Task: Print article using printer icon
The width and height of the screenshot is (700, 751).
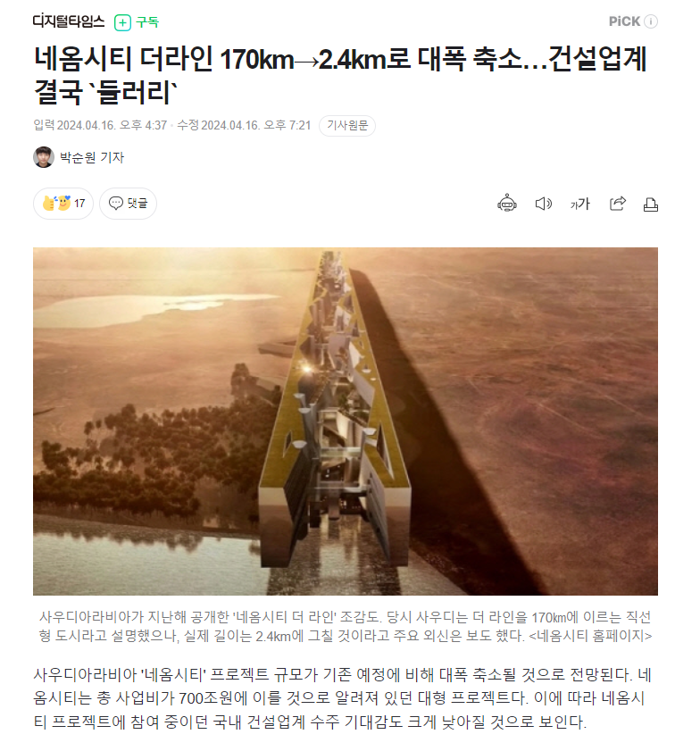Action: pyautogui.click(x=650, y=204)
